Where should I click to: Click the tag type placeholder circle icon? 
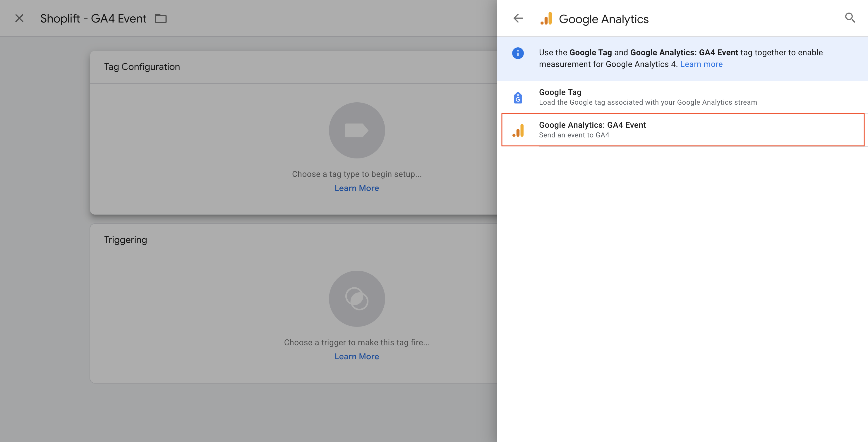tap(356, 130)
